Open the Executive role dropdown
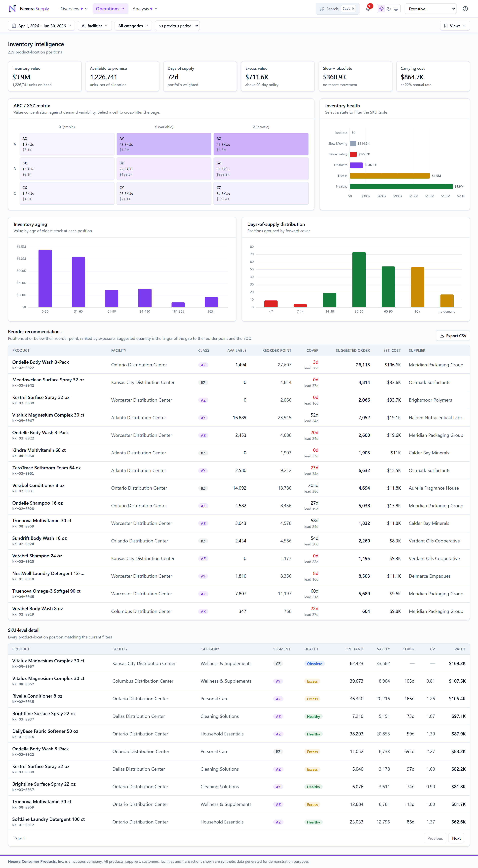The image size is (478, 868). pyautogui.click(x=431, y=9)
